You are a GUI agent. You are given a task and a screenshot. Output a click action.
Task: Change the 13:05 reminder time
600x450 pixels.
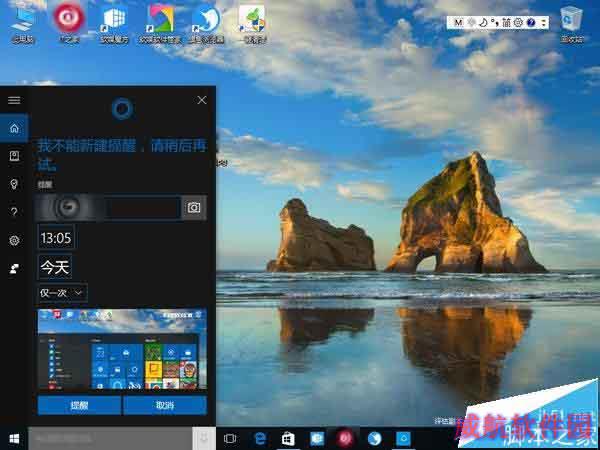click(x=56, y=238)
